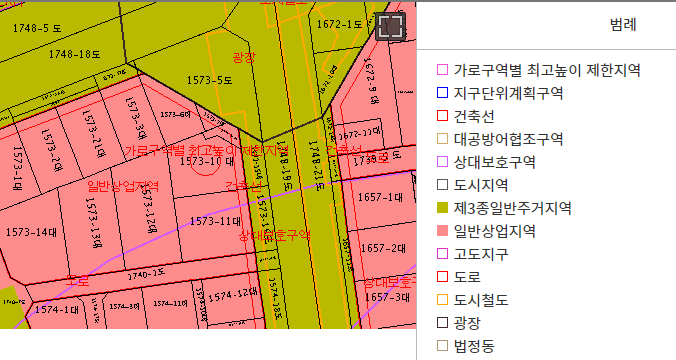Select parcel 1573-3대 on the map
The height and width of the screenshot is (360, 676).
135,119
